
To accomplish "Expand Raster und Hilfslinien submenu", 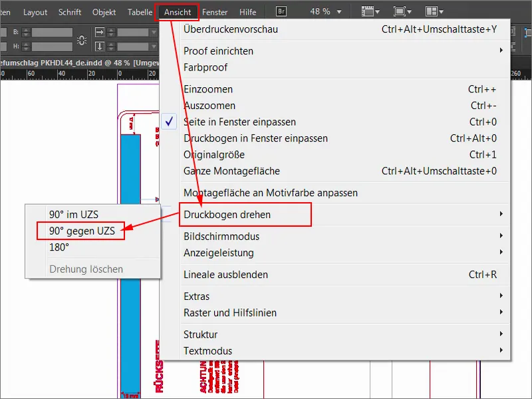I will pos(340,313).
